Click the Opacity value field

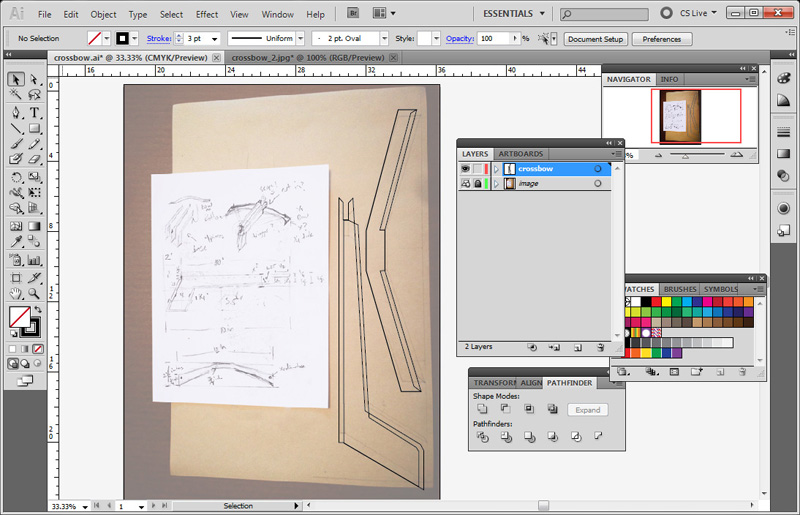click(493, 38)
